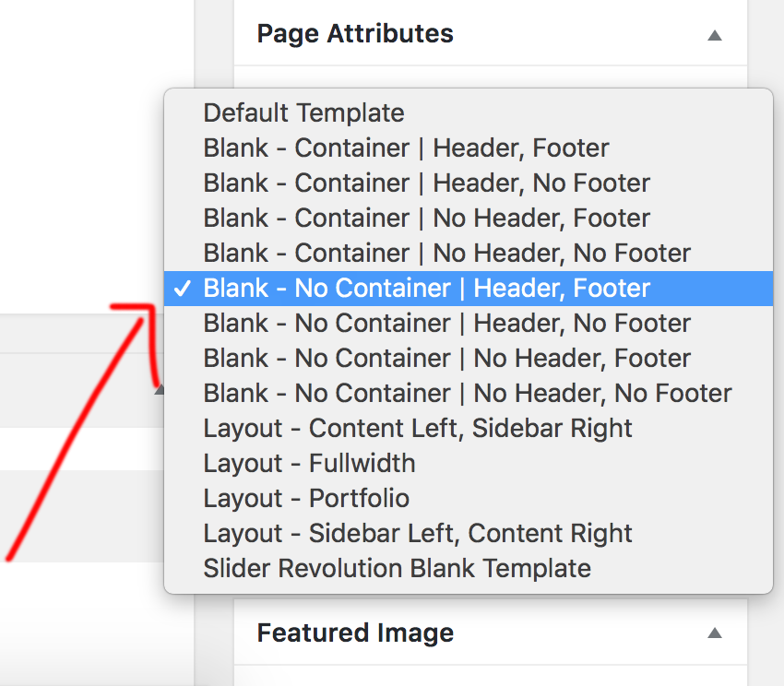Click the small arrow partly hidden behind dropdown
This screenshot has height=686, width=784.
160,389
